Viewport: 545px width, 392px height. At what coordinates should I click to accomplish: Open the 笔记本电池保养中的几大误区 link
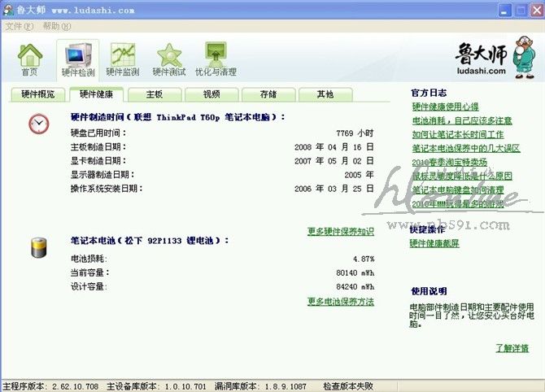(x=466, y=148)
